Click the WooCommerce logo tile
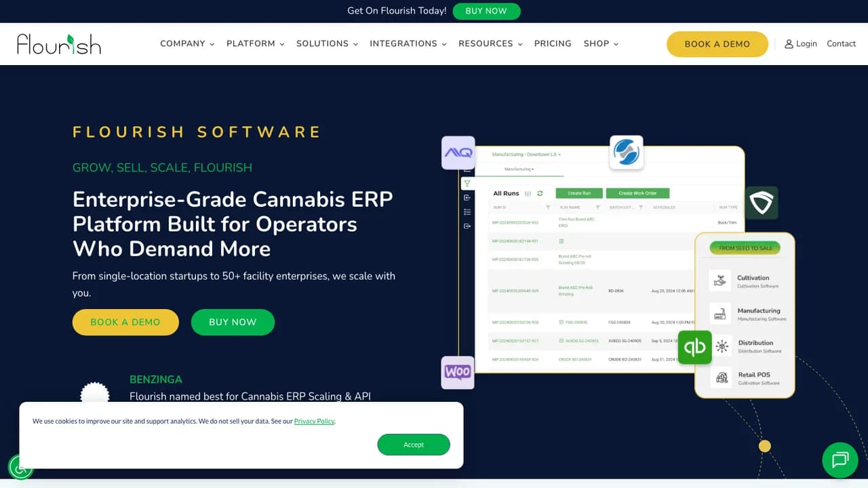 (458, 372)
